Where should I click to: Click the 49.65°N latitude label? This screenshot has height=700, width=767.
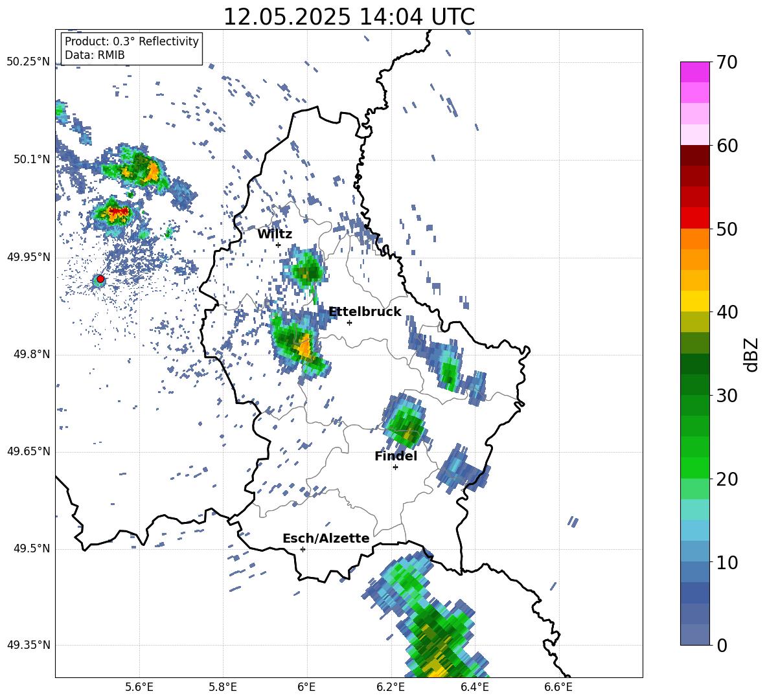tap(29, 451)
